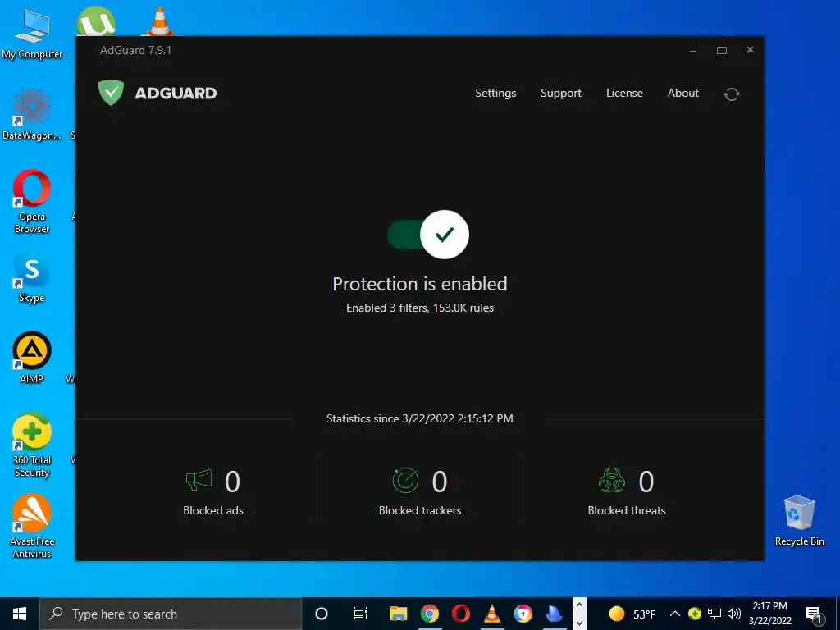Select the Skype desktop shortcut

click(x=32, y=277)
